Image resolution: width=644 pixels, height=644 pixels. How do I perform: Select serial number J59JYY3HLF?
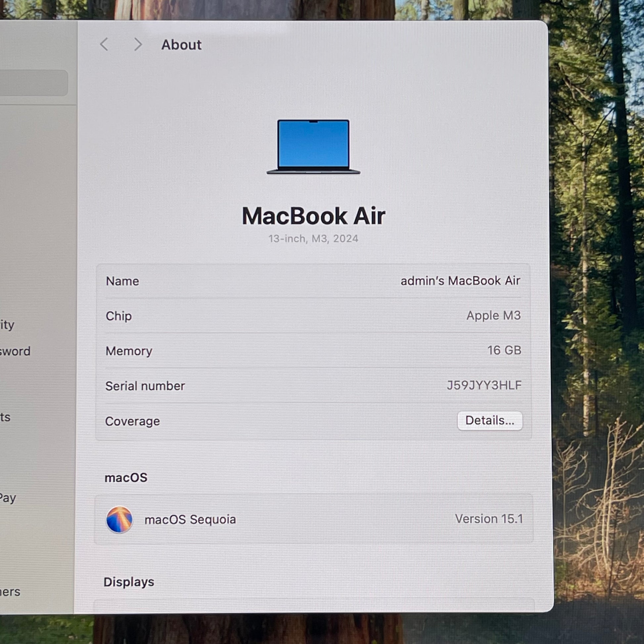click(484, 385)
